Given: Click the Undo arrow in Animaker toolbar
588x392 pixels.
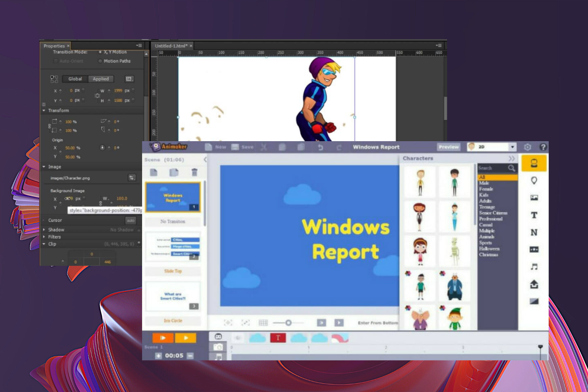Looking at the screenshot, I should (320, 147).
